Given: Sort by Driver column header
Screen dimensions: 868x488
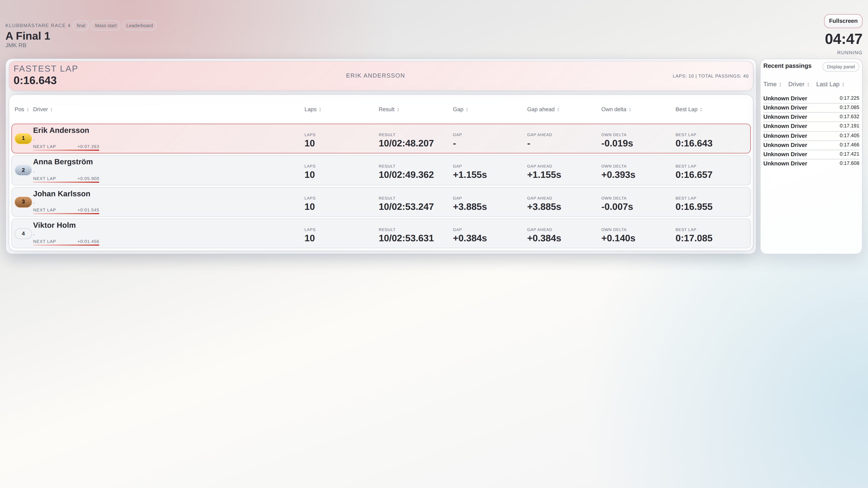Looking at the screenshot, I should click(43, 110).
